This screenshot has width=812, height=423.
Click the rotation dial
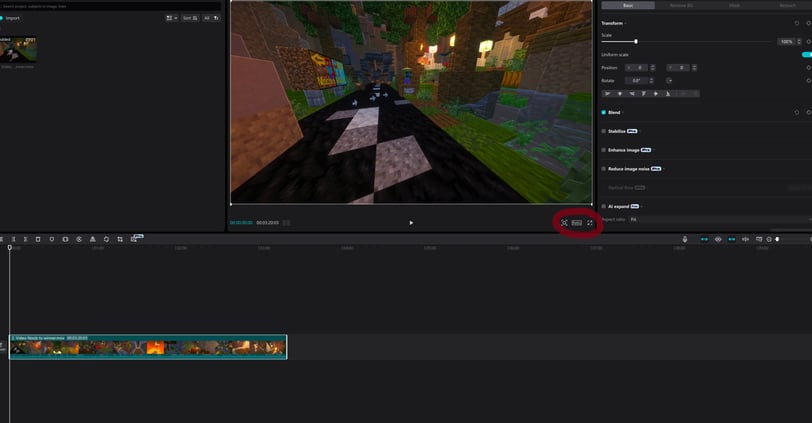669,81
